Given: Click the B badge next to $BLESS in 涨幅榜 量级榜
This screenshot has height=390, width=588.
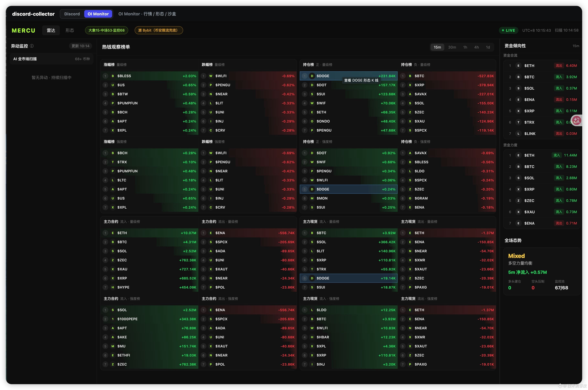Looking at the screenshot, I should point(113,76).
